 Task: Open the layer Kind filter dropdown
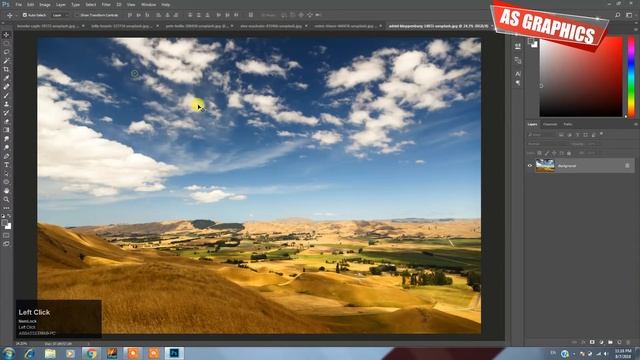[542, 135]
